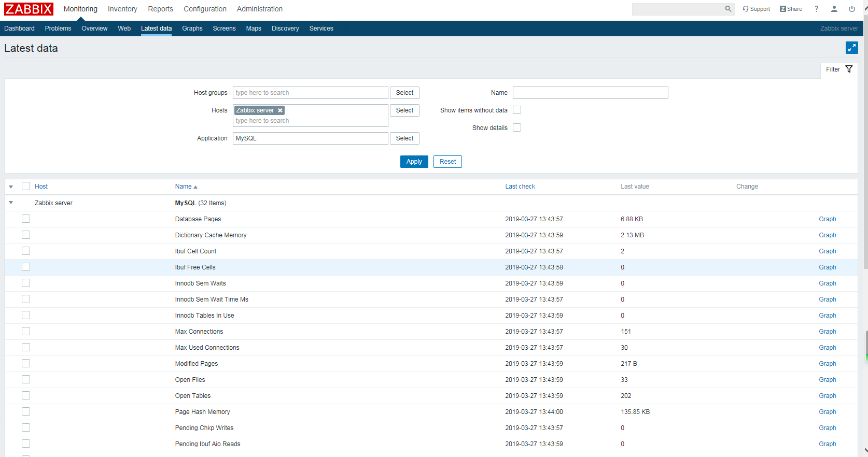Image resolution: width=868 pixels, height=457 pixels.
Task: Click the Apply filter button
Action: pyautogui.click(x=414, y=162)
